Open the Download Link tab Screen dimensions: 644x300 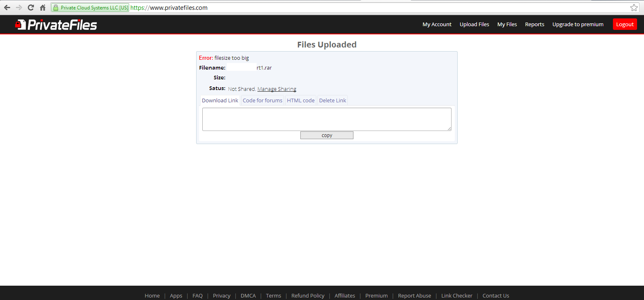[220, 101]
